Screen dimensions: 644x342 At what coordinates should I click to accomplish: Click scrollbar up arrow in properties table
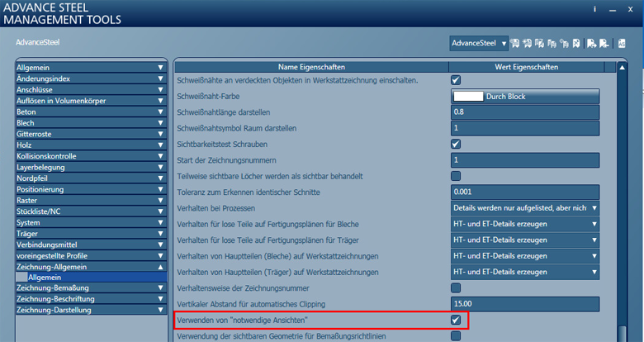coord(622,68)
